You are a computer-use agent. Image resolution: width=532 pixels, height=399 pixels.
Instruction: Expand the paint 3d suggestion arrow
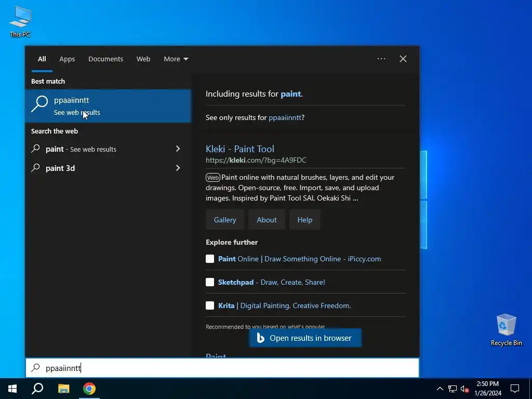(x=178, y=168)
